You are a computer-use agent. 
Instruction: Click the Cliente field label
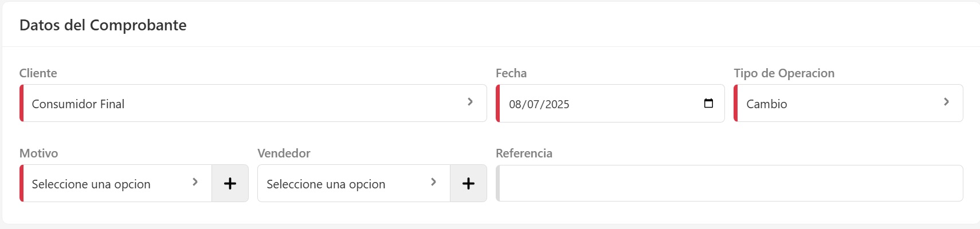pos(38,73)
